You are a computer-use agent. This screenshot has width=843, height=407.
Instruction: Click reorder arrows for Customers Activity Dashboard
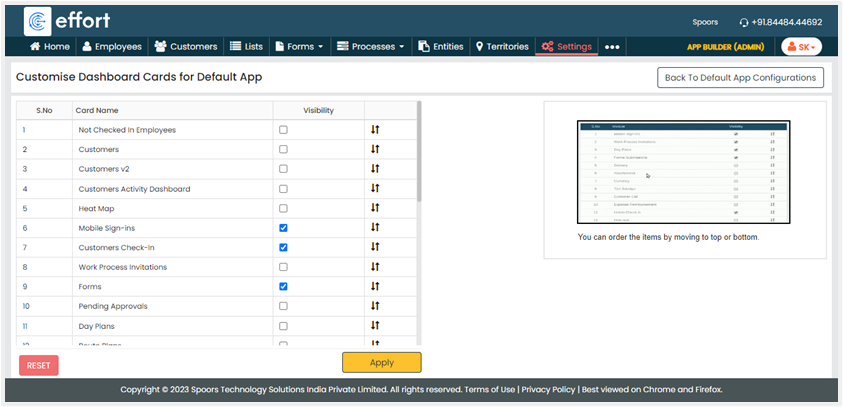375,188
